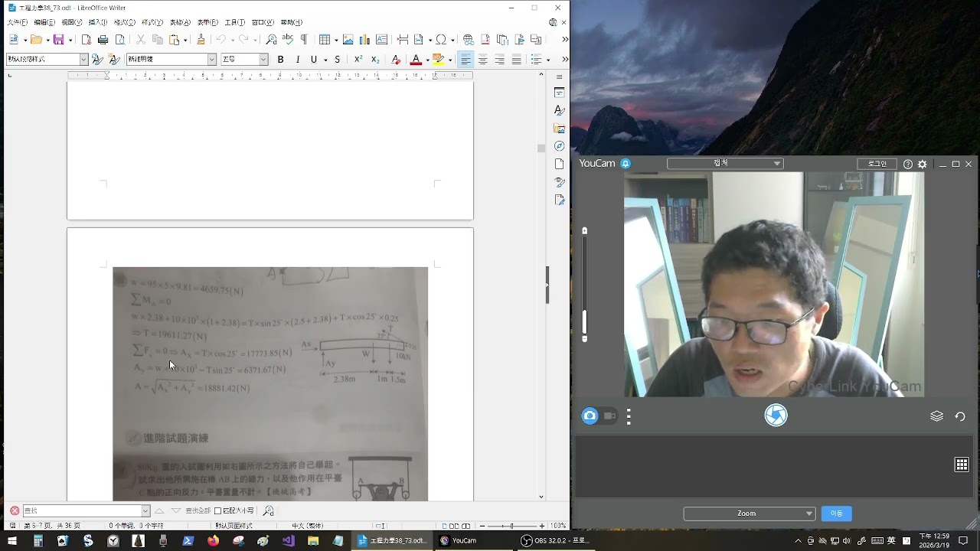
Task: Switch YouCam to photo camera mode
Action: pos(590,416)
